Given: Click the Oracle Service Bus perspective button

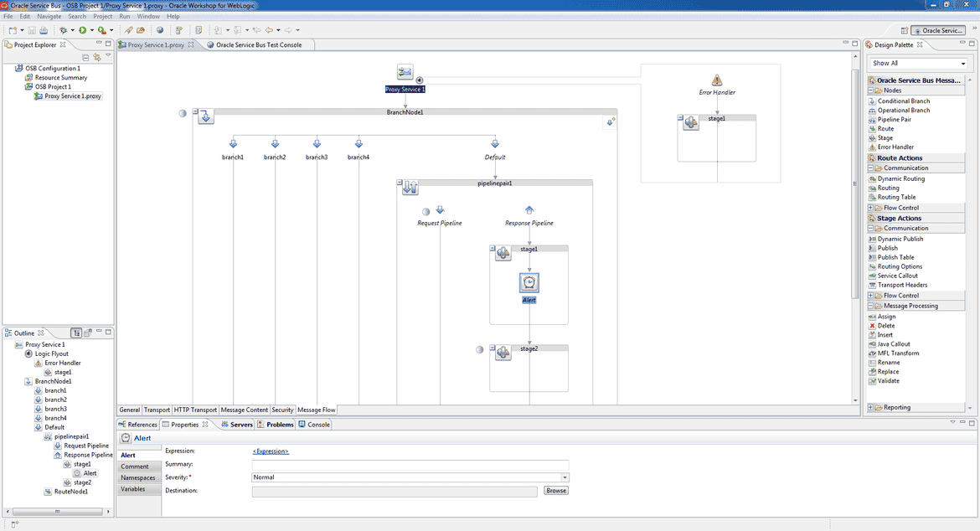Looking at the screenshot, I should 938,31.
